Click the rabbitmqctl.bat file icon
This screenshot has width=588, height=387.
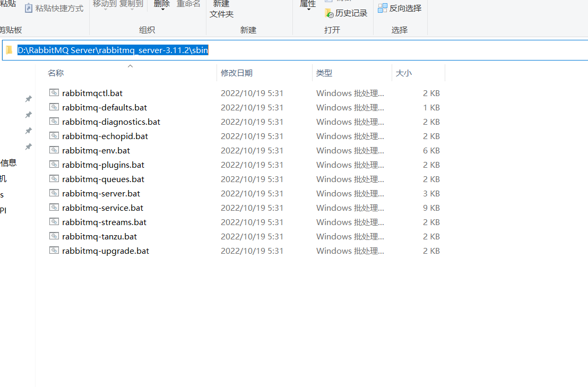point(54,92)
